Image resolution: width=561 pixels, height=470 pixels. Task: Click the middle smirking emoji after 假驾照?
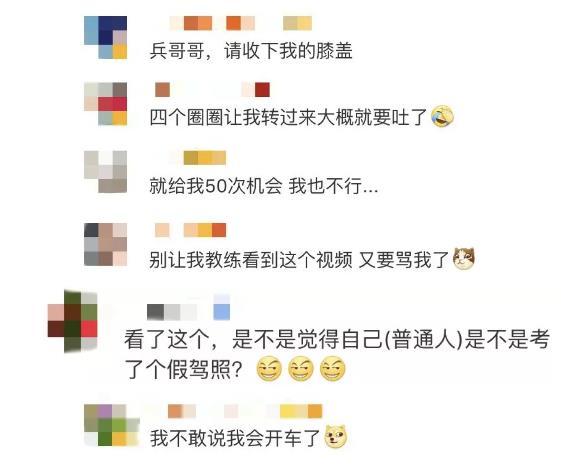(x=301, y=369)
